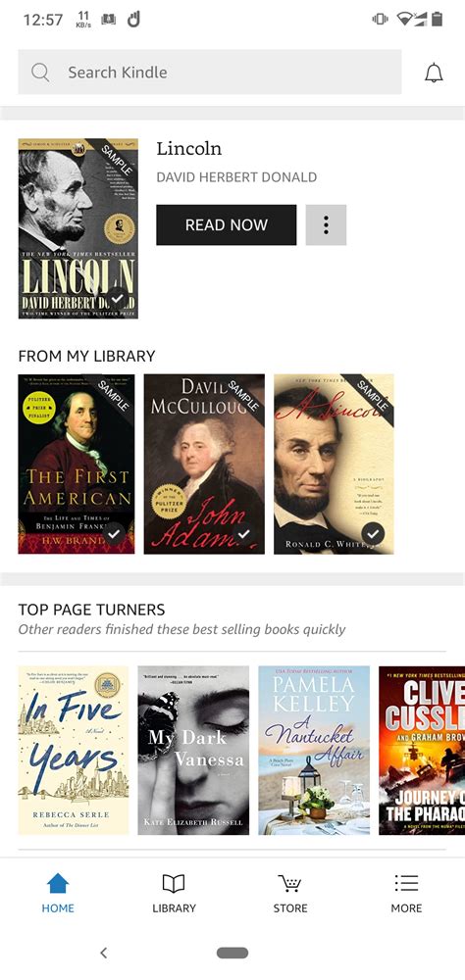Screen dimensions: 465x980
Task: Open the notifications bell icon
Action: coord(433,73)
